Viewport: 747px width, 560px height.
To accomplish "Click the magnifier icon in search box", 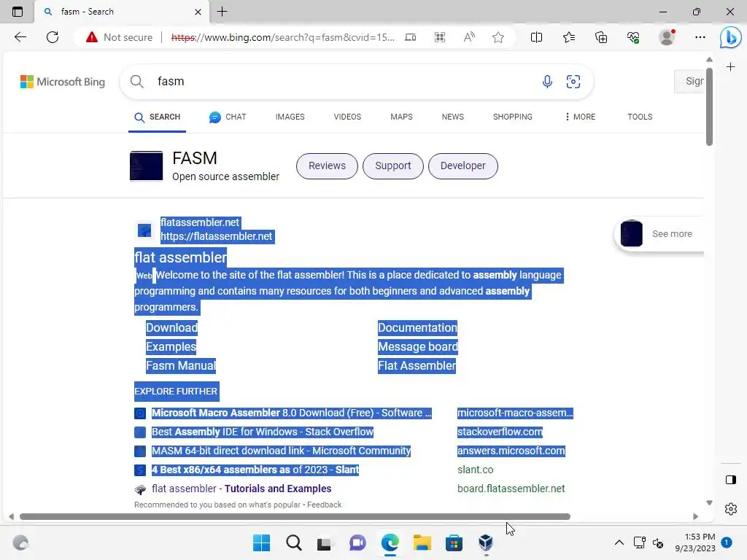I will (136, 82).
